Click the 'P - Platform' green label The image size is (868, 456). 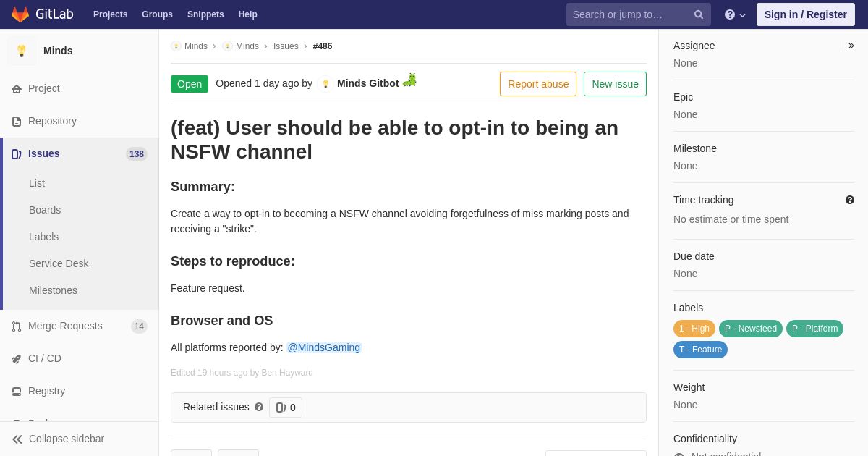coord(814,329)
